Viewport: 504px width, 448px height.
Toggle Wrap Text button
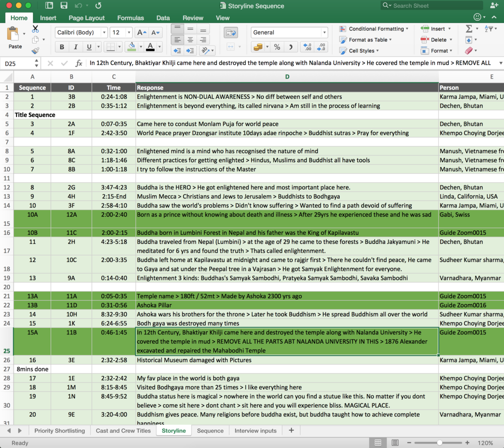click(x=231, y=32)
